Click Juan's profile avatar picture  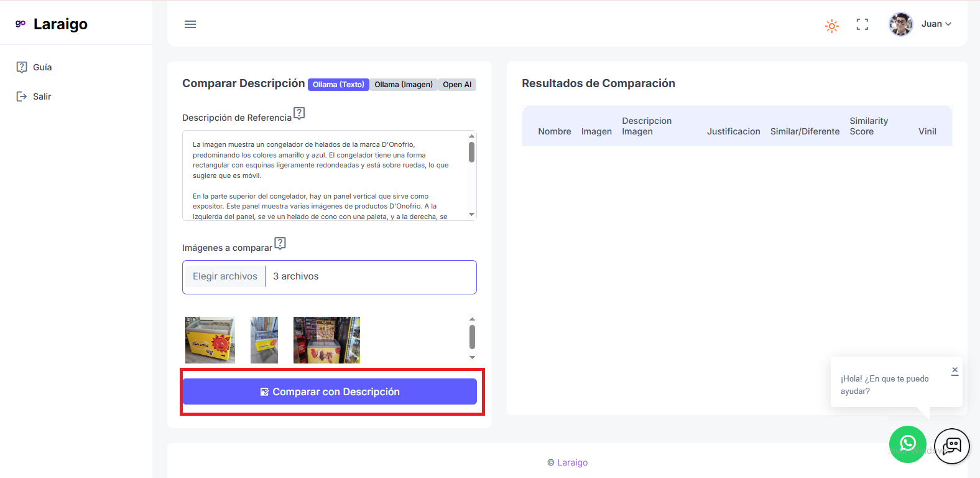(x=900, y=24)
